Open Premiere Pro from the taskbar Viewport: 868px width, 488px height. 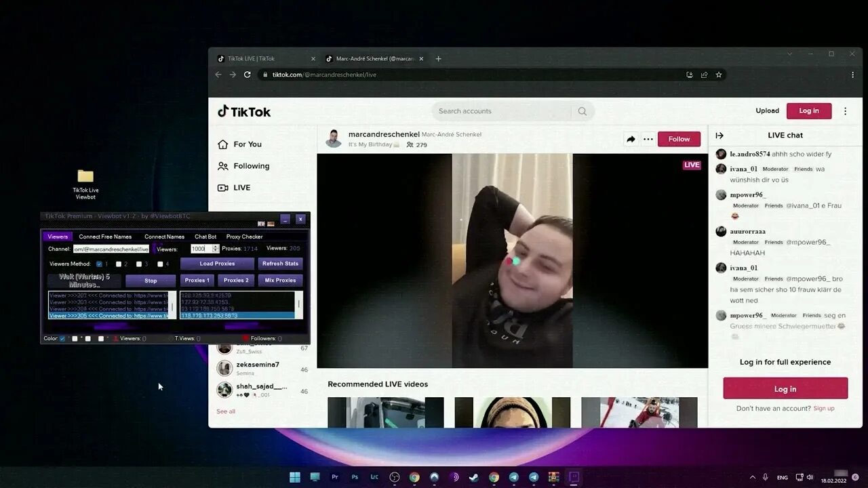[x=334, y=477]
